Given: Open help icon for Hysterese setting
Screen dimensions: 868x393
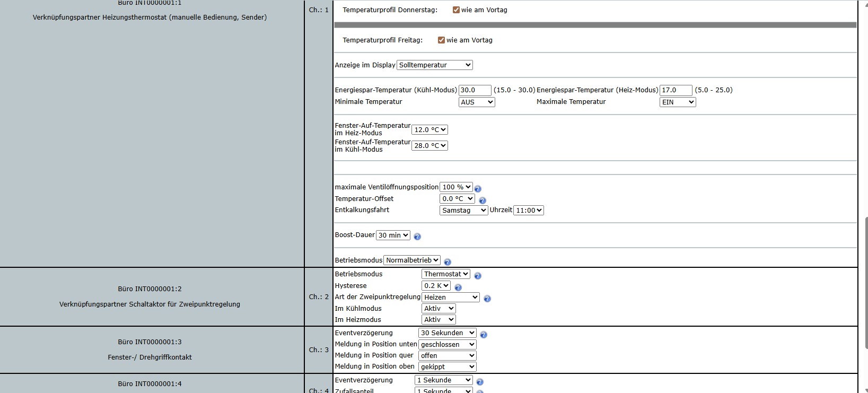Looking at the screenshot, I should tap(458, 287).
